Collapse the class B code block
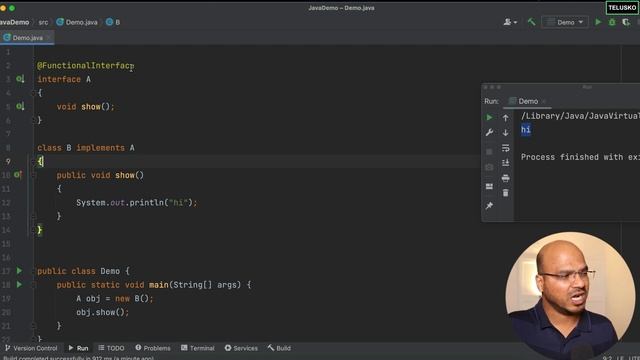This screenshot has width=640, height=360. tap(34, 161)
